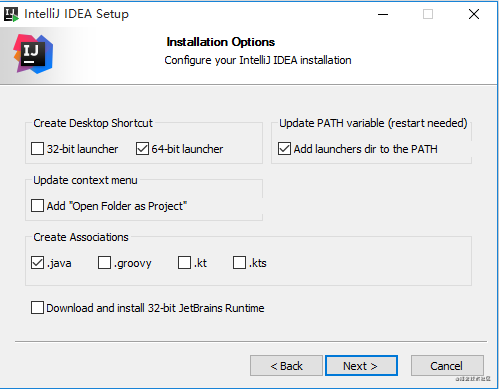Click the Installation Options heading
Viewport: 499px width, 389px height.
tap(221, 42)
